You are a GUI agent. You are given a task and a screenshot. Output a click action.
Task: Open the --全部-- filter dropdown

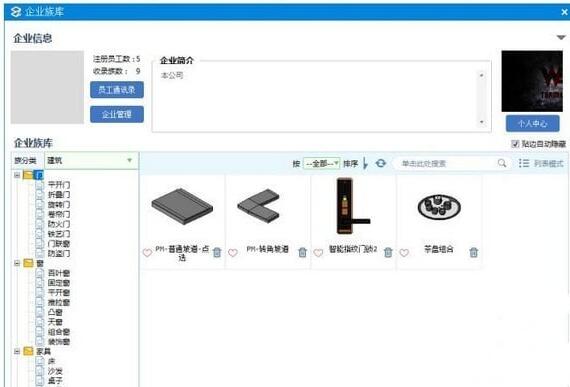point(322,164)
